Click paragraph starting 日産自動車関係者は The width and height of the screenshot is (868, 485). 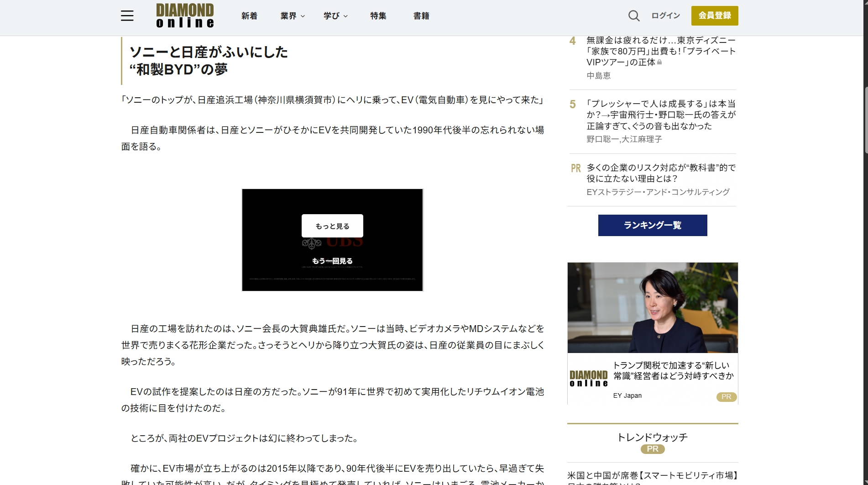point(333,138)
